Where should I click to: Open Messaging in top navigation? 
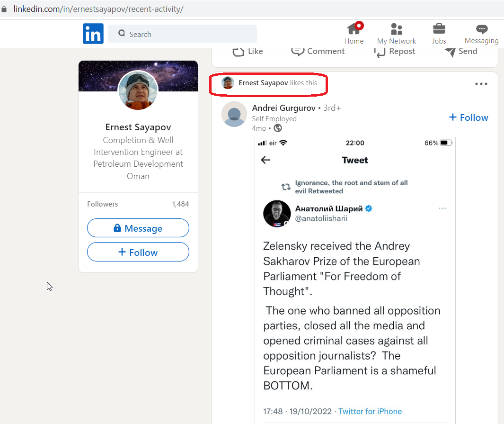click(481, 34)
